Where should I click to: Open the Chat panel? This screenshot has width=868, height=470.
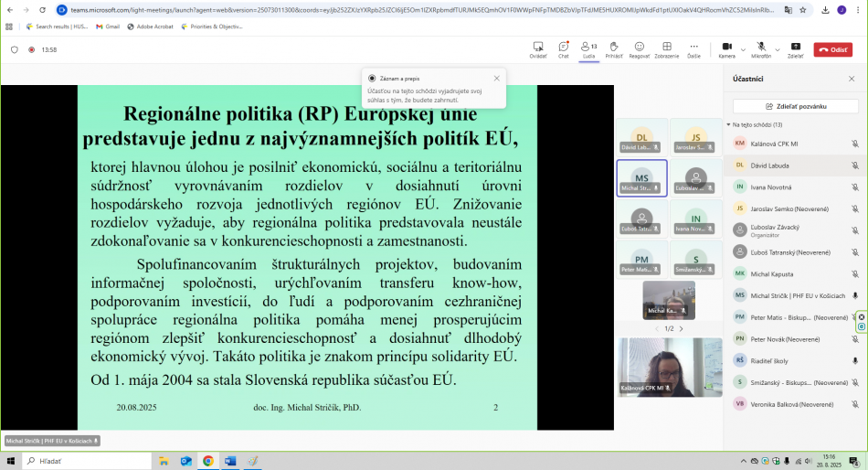click(564, 48)
